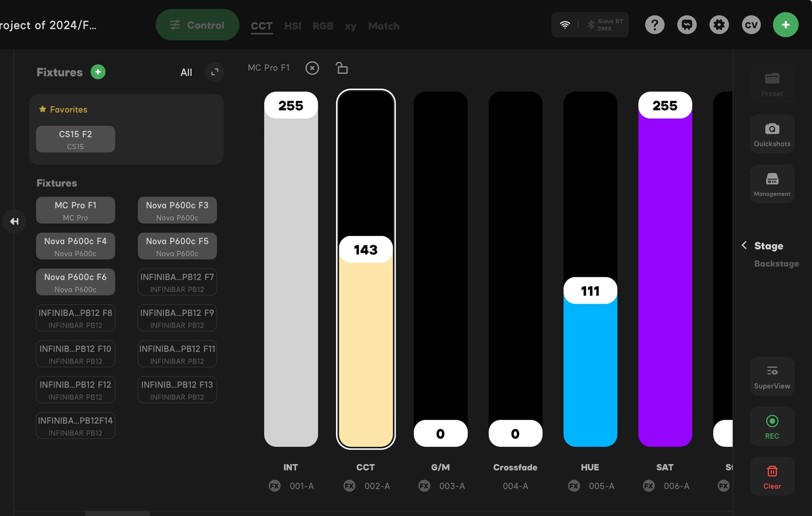This screenshot has width=812, height=516.
Task: Click the Control button
Action: [x=197, y=24]
